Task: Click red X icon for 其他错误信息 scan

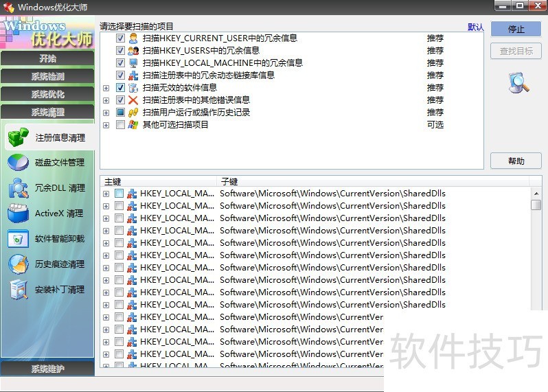Action: pos(133,100)
